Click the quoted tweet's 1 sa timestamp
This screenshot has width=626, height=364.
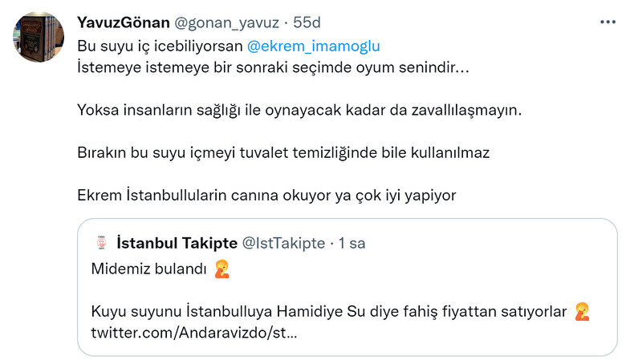coord(351,242)
